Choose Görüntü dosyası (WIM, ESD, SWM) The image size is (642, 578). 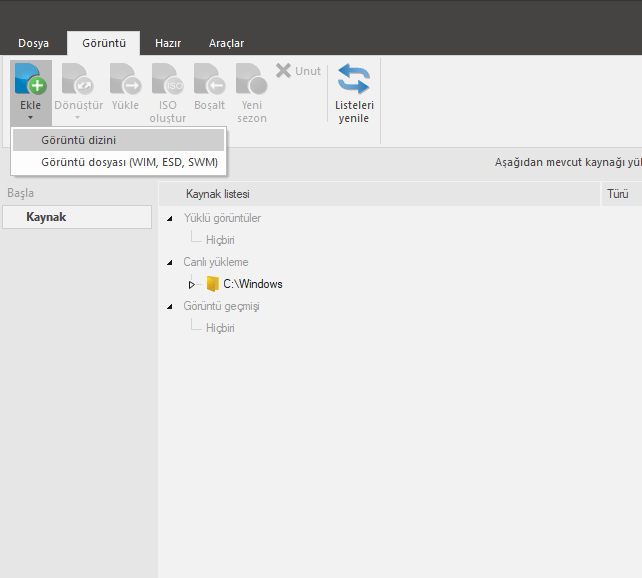(x=118, y=163)
